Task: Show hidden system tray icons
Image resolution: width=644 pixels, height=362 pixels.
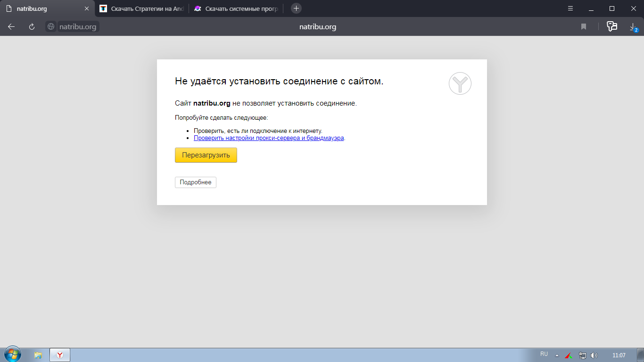Action: pyautogui.click(x=557, y=355)
